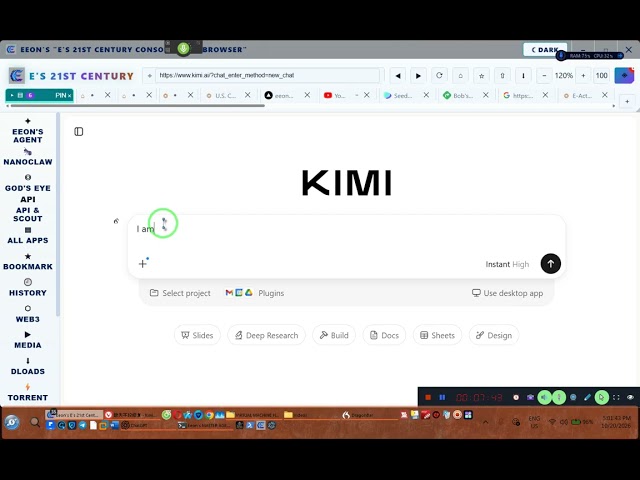
Task: Open GOD'S EYE in sidebar
Action: tap(28, 184)
